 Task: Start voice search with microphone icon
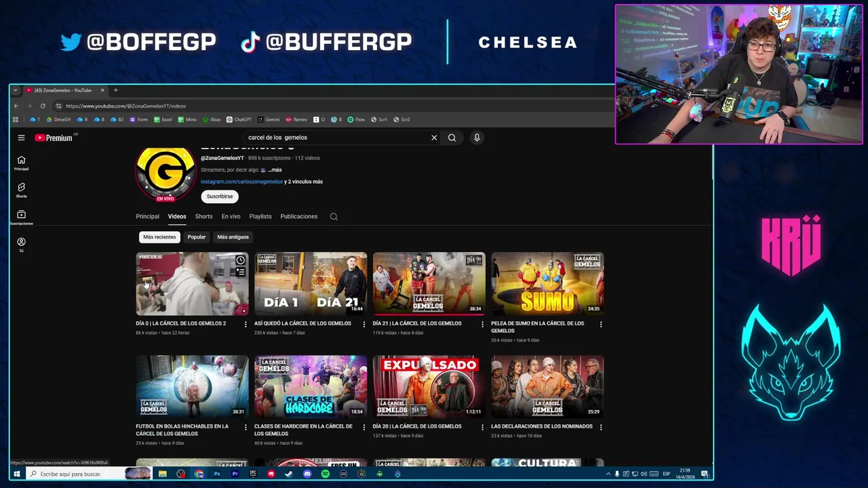(477, 138)
